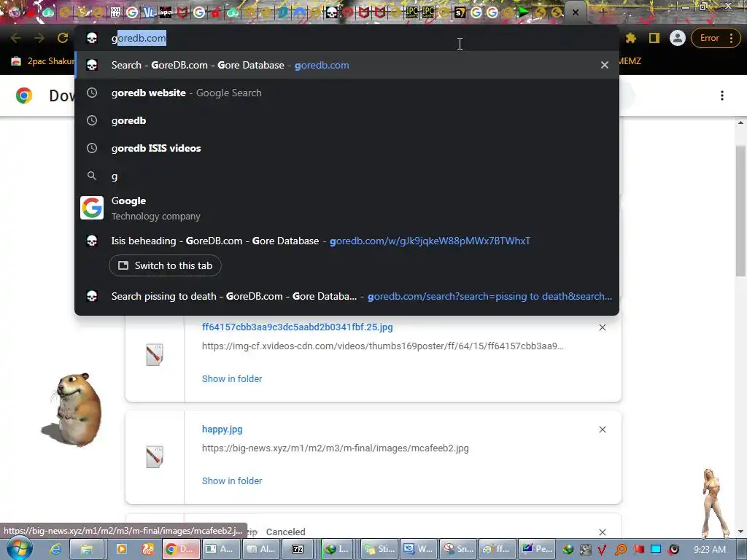Show ff64157cbb3aa9...jpg in folder

[x=232, y=378]
